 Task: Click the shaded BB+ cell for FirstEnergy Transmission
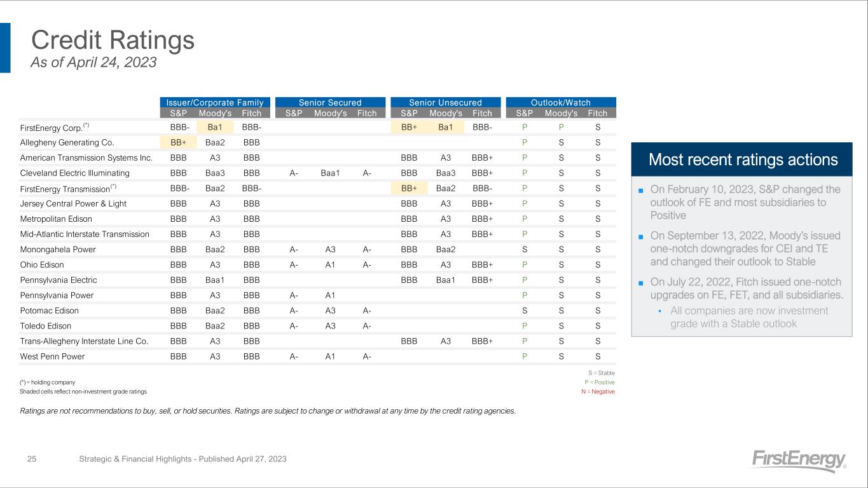(410, 188)
